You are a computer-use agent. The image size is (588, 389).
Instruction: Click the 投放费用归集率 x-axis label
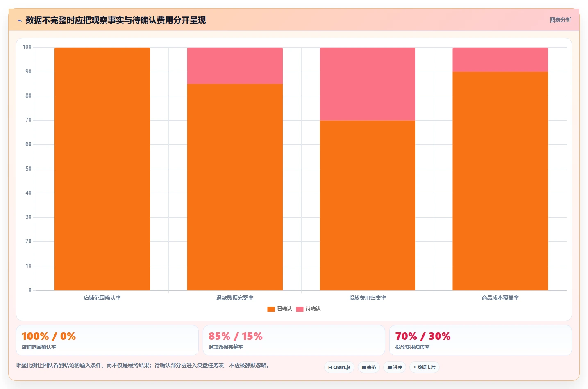(368, 298)
